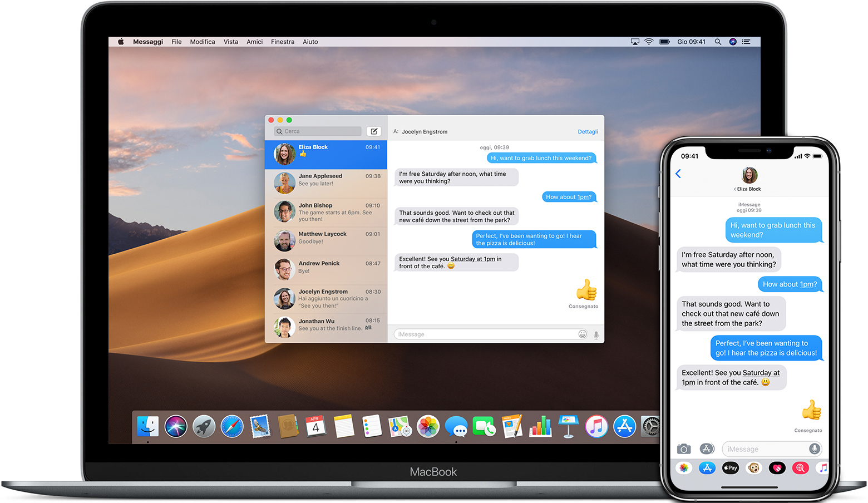Image resolution: width=868 pixels, height=503 pixels.
Task: Click the compose new message icon on Mac
Action: (x=374, y=131)
